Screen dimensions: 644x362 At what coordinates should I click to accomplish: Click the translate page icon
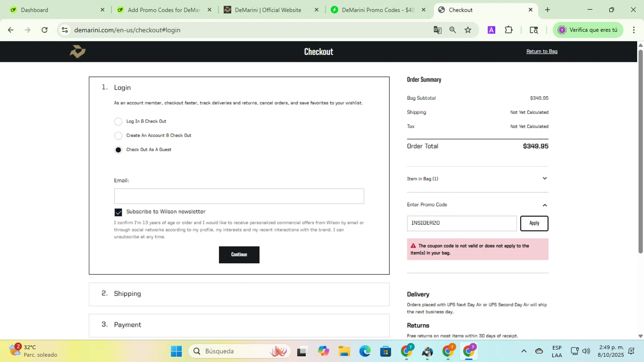[437, 30]
